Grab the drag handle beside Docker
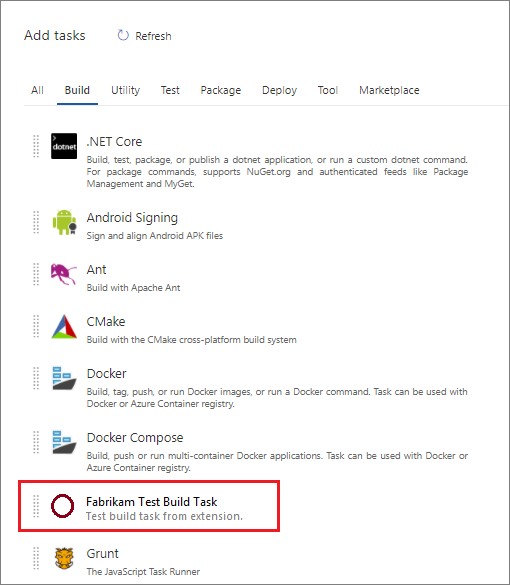This screenshot has height=585, width=510. 36,378
